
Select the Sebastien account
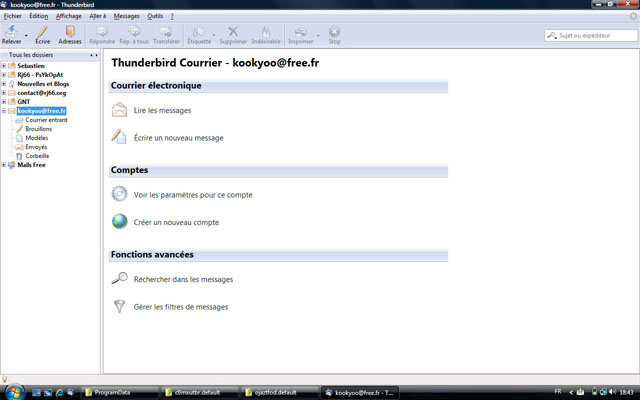[31, 66]
